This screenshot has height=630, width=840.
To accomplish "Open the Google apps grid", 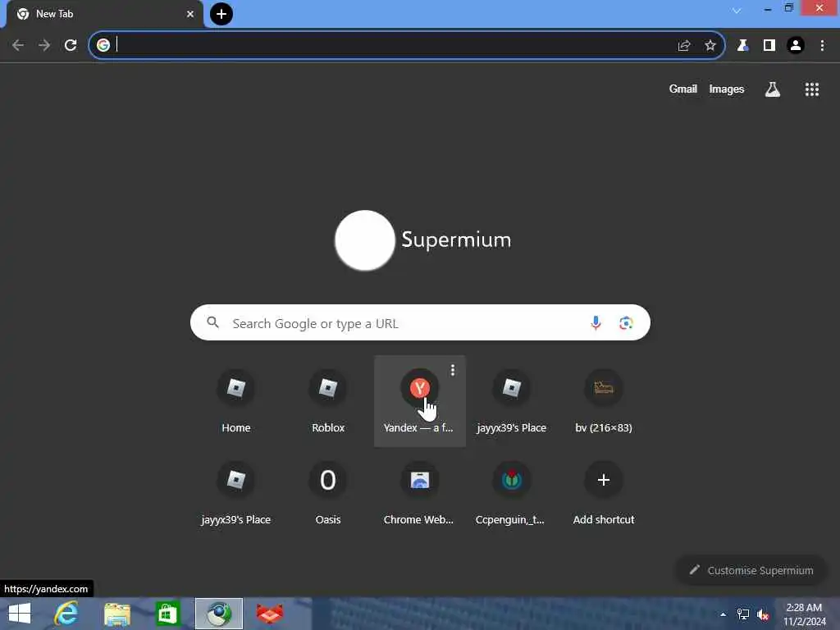I will tap(811, 89).
